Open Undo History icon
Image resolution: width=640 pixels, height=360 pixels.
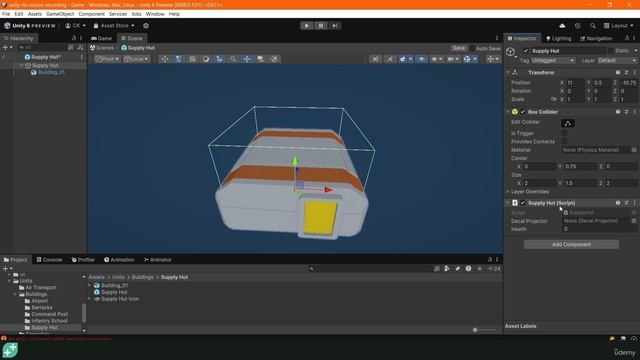577,26
